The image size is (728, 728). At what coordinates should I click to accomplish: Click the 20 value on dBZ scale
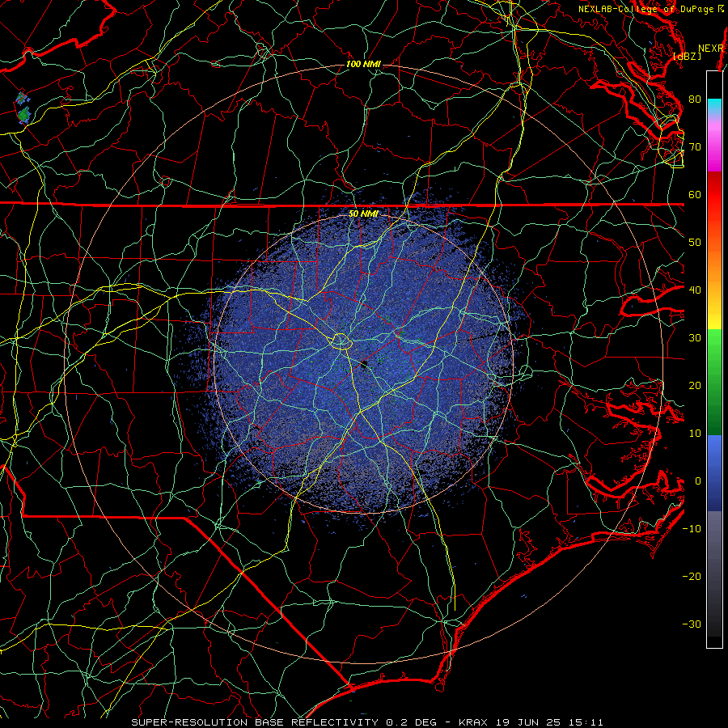click(695, 385)
